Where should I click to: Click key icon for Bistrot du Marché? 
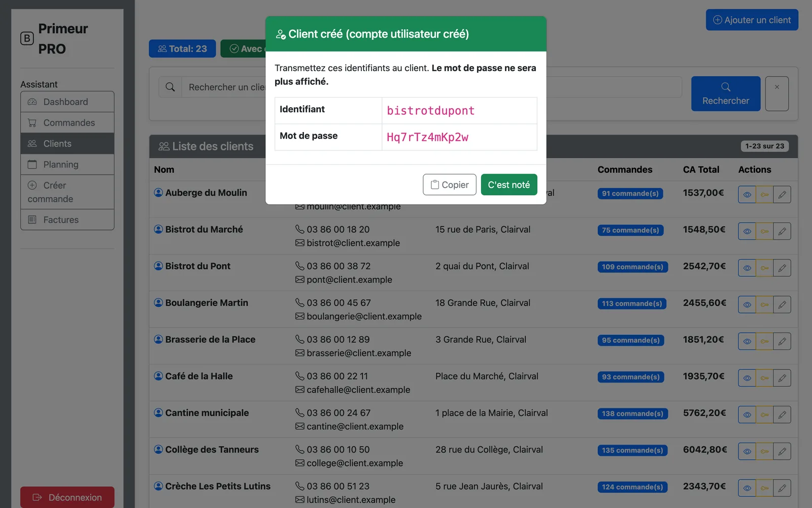point(764,231)
